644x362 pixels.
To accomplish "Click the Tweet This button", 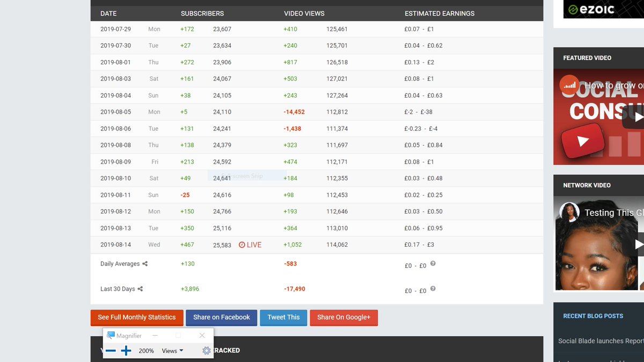I will pos(283,317).
